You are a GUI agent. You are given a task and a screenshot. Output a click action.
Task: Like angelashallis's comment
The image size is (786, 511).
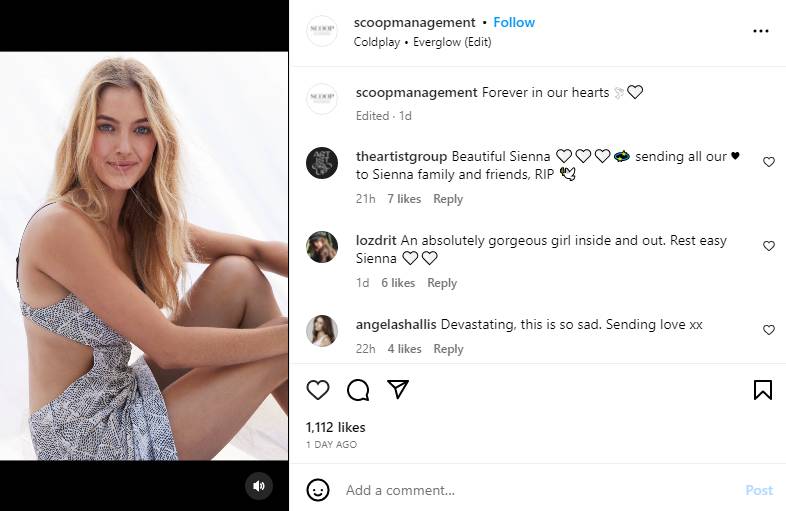point(769,330)
